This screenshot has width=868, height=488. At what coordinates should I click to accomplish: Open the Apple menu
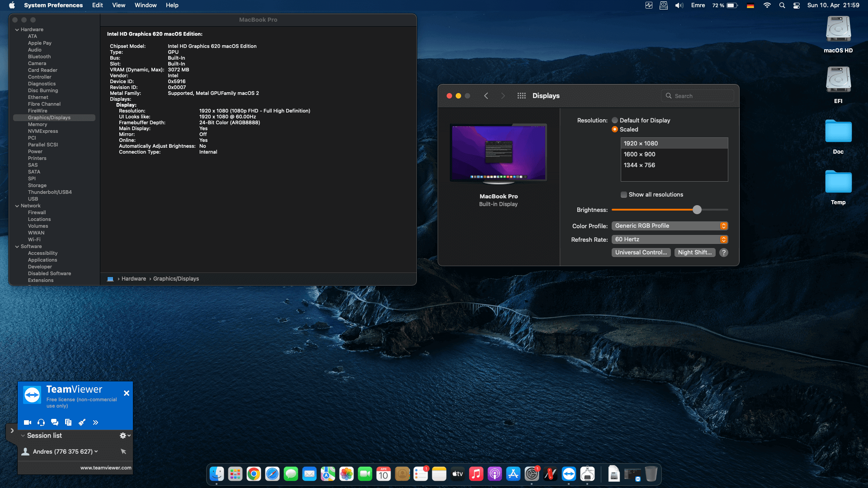(x=12, y=5)
